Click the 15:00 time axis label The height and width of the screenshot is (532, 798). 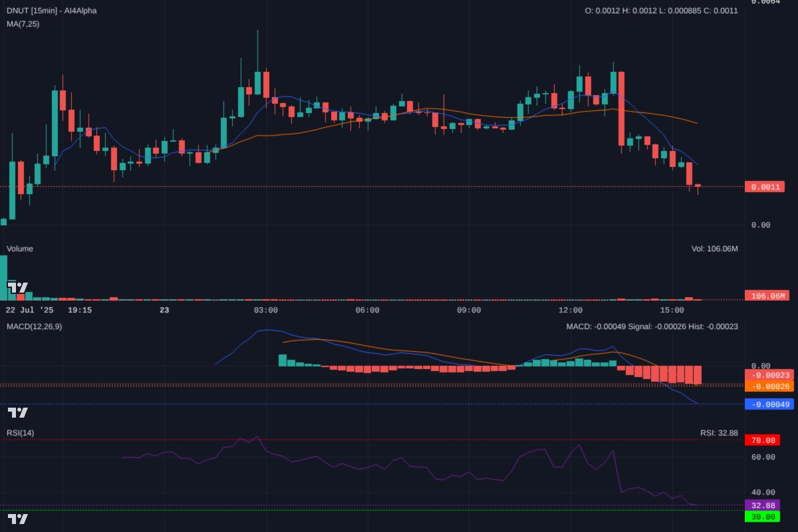[x=672, y=310]
